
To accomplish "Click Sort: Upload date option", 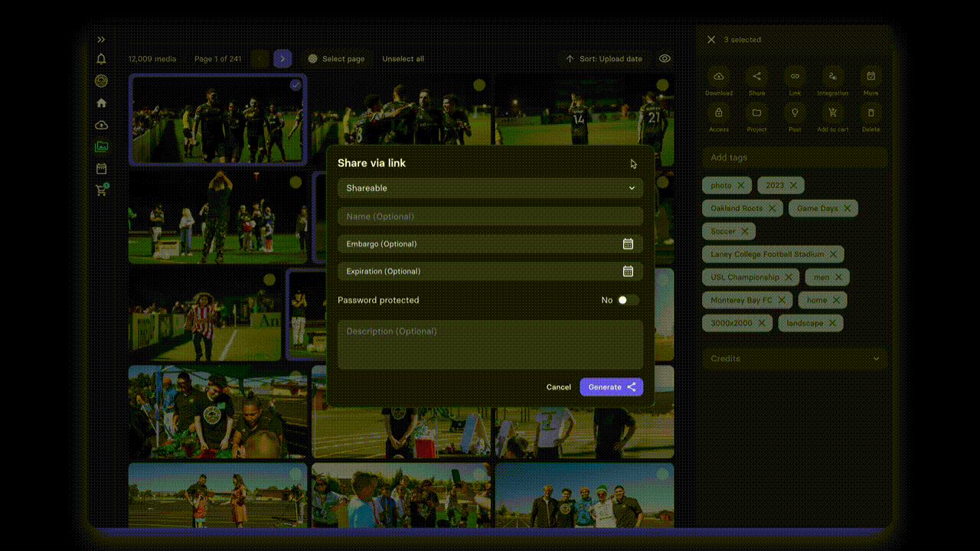I will pos(604,59).
